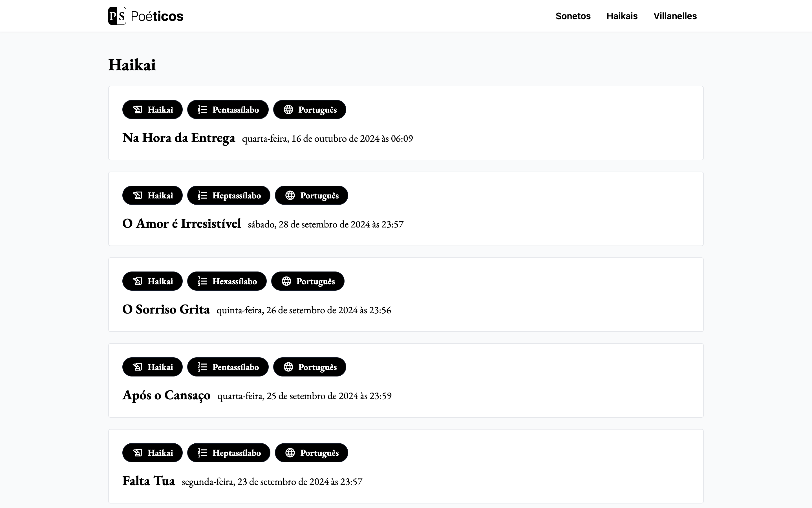The width and height of the screenshot is (812, 508).
Task: Click date 'quarta-feira, 25 de setembro de 2024 às 23:59'
Action: tap(304, 396)
